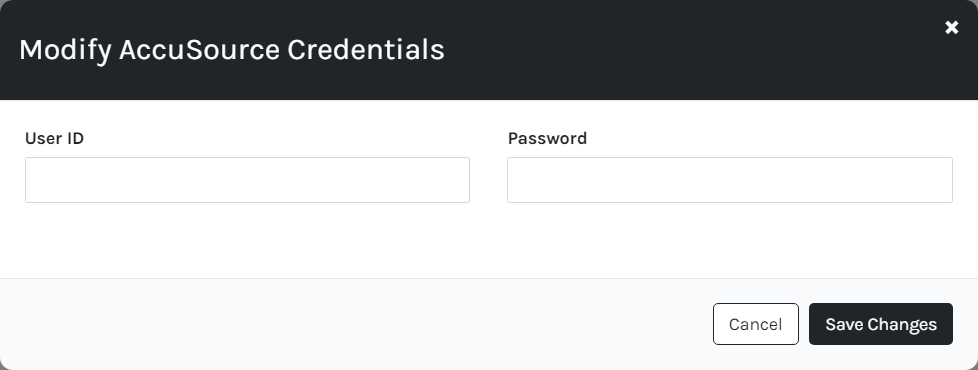Save the AccuSource credentials
Viewport: 978px width, 370px height.
tap(881, 324)
